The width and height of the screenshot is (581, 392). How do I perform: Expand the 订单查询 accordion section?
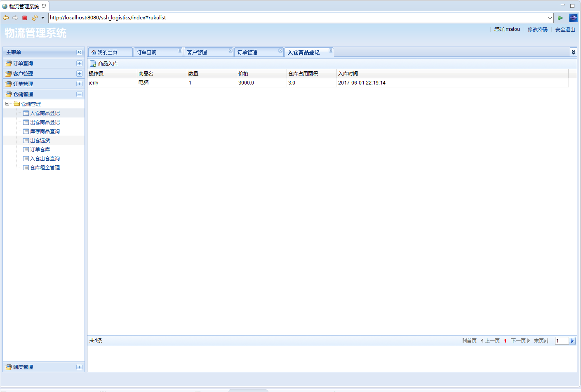tap(79, 63)
